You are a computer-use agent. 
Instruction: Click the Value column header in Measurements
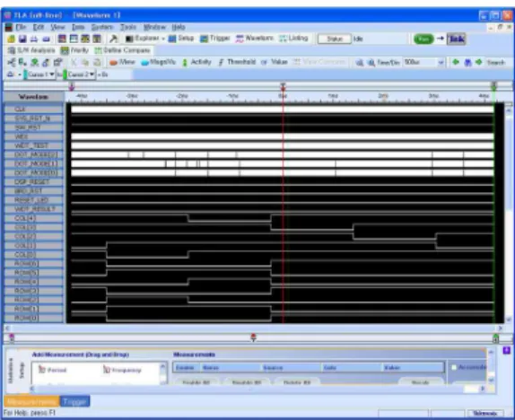[x=414, y=367]
